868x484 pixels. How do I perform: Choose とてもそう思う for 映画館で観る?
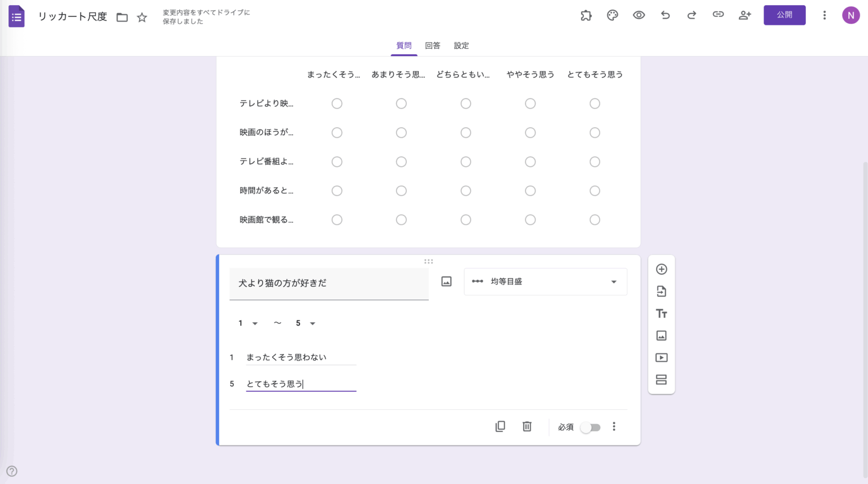pos(594,219)
